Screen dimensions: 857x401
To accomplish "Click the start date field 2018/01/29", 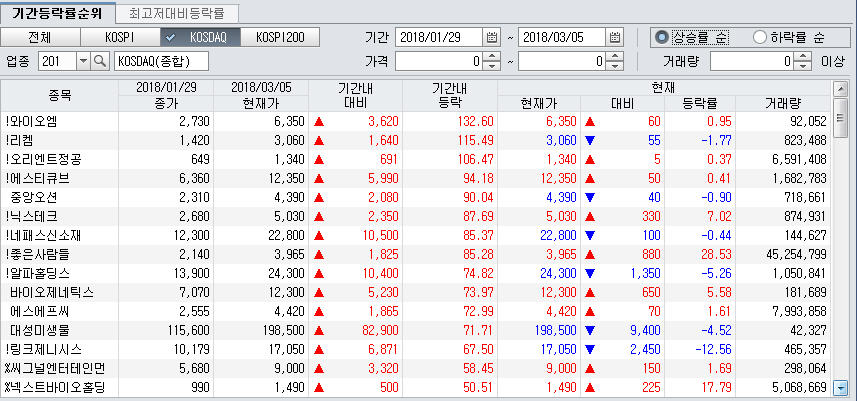I will click(x=438, y=37).
